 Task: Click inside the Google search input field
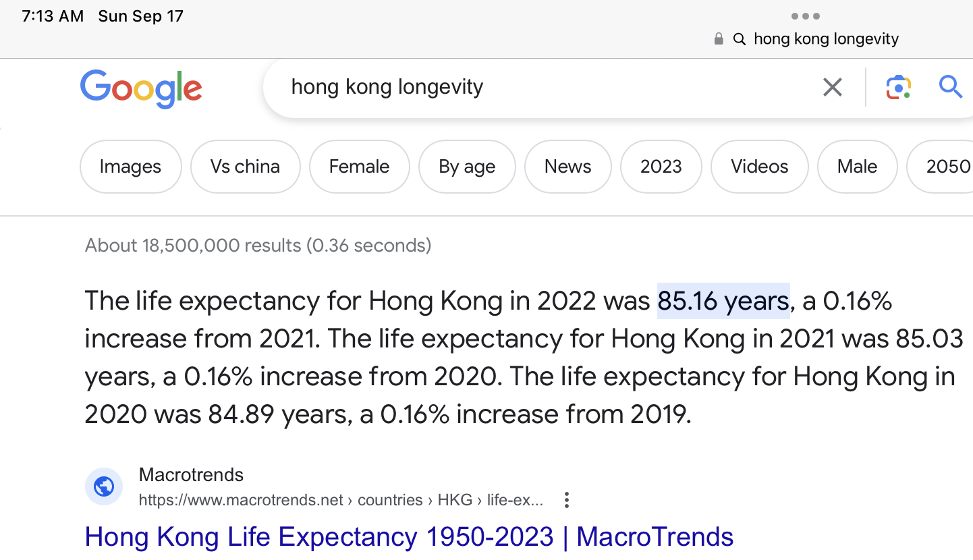pos(540,87)
